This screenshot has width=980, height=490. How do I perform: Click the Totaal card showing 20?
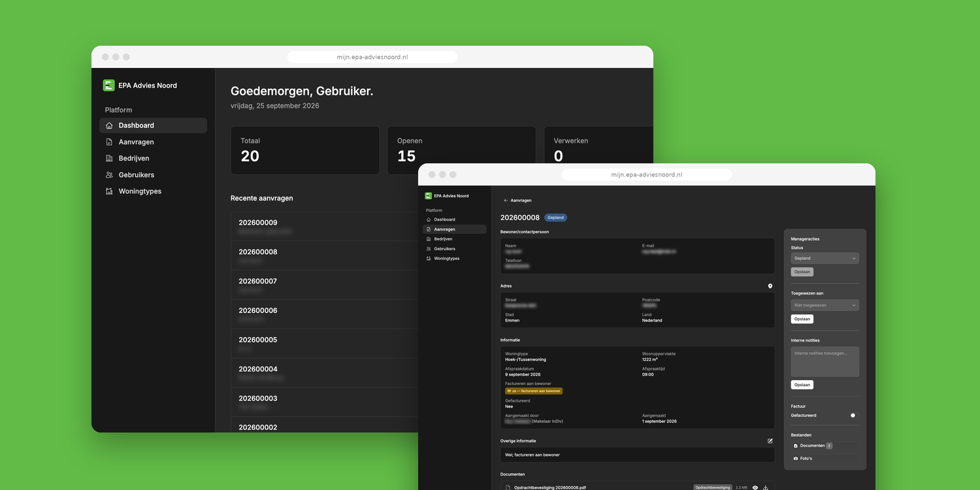coord(305,150)
